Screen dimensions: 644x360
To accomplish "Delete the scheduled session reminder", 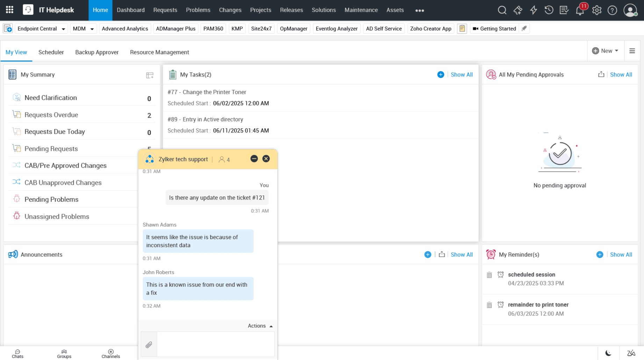I will (489, 275).
